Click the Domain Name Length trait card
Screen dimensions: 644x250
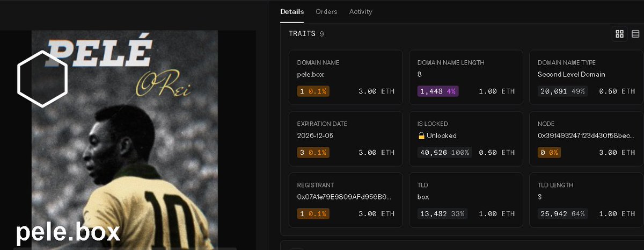pos(466,77)
